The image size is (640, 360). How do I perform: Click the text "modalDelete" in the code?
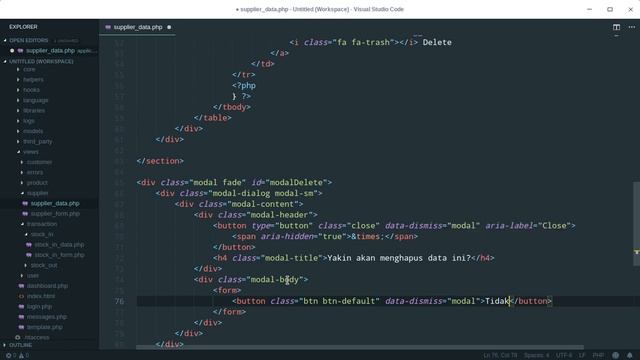coord(296,182)
